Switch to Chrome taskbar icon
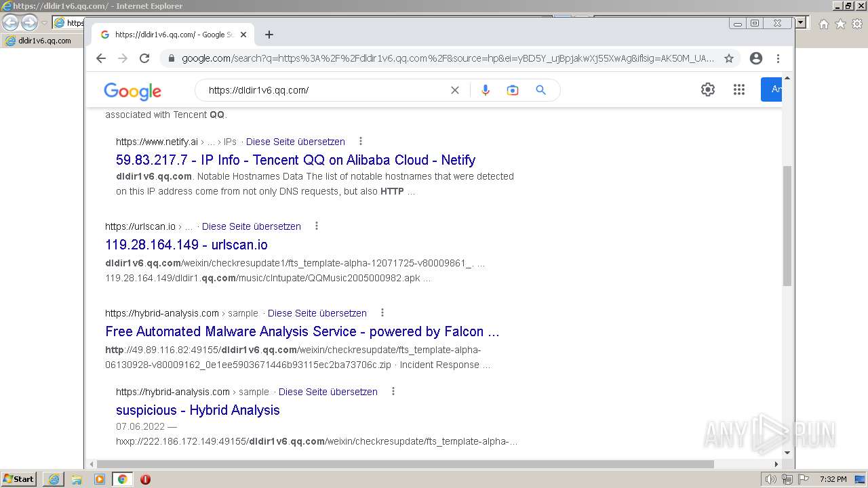The image size is (868, 488). tap(122, 479)
